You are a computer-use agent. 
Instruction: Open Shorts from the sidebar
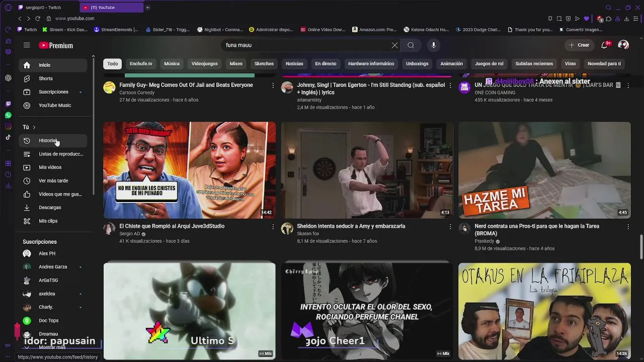coord(53,78)
